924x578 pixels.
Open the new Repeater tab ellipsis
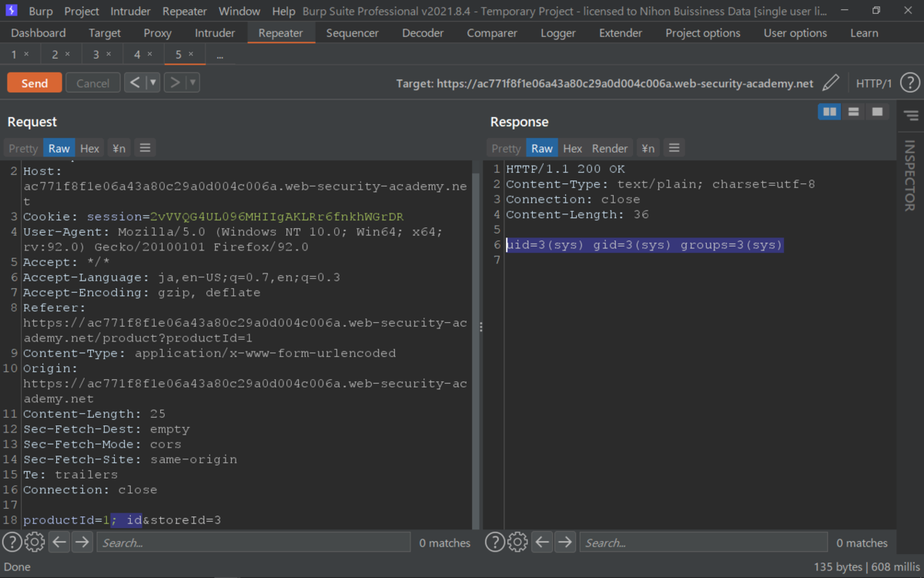220,55
